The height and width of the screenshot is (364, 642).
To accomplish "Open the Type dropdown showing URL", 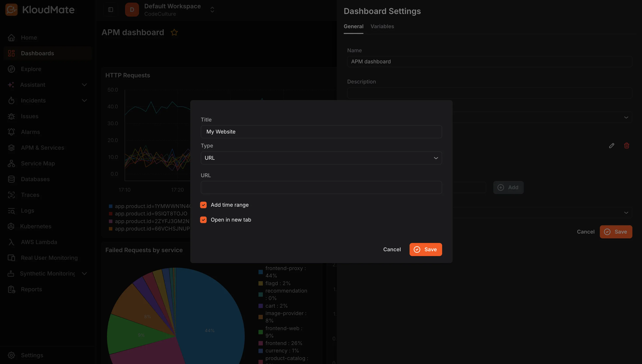I will coord(321,158).
